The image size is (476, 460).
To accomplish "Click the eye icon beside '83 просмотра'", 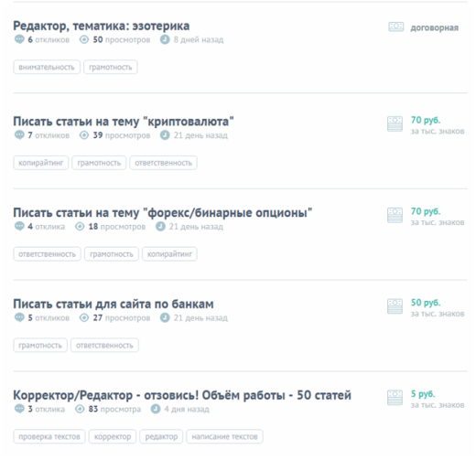I will click(x=80, y=409).
